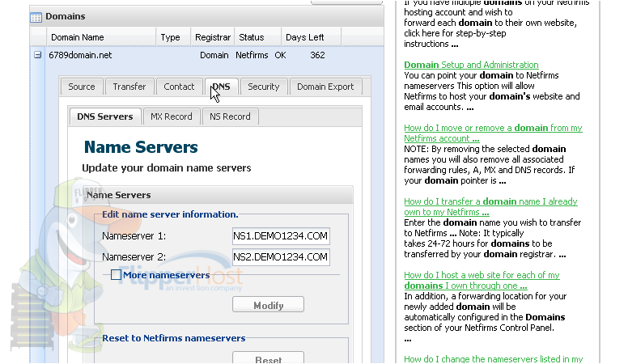This screenshot has height=364, width=628.
Task: Collapse the 6789domain.net row
Action: [x=38, y=55]
